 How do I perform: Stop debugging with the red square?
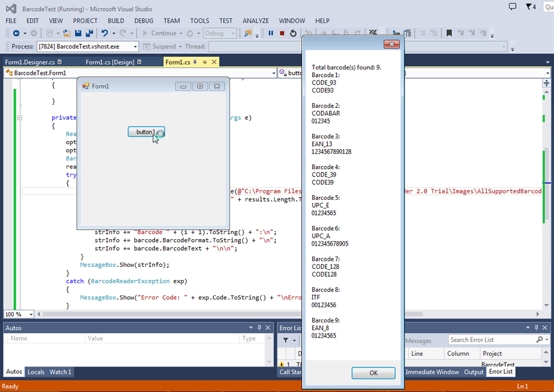282,33
